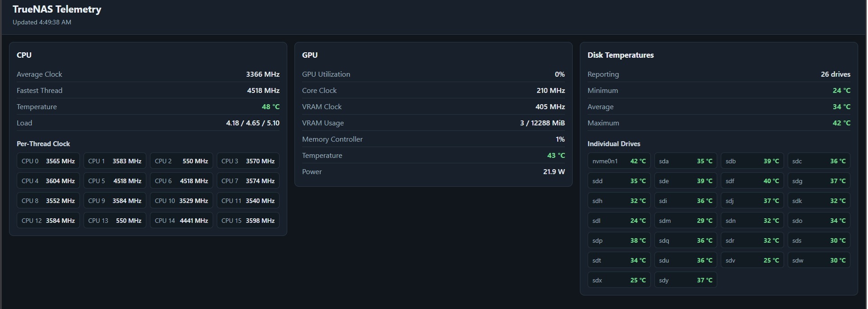
Task: Select the CPU 10 clock tile
Action: [x=182, y=201]
